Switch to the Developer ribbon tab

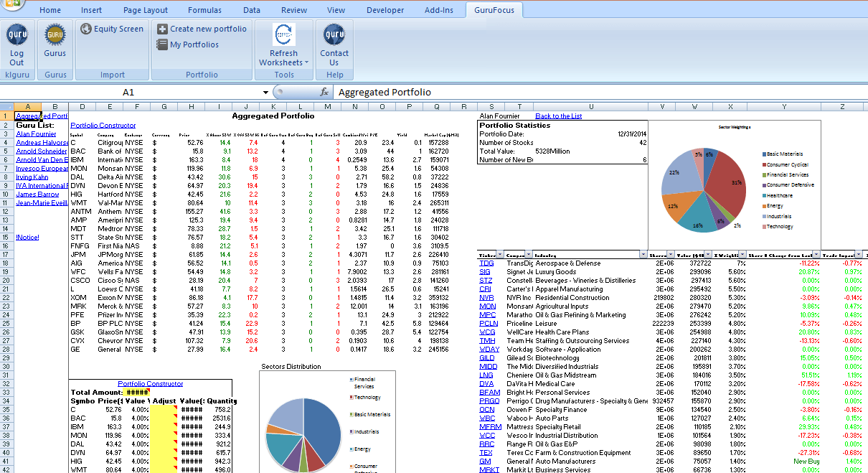coord(385,10)
